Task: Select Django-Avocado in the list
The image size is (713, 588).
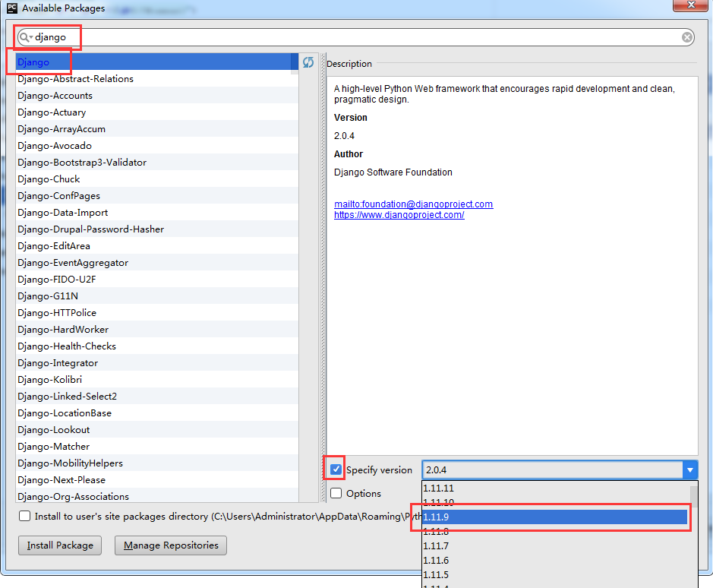Action: (x=157, y=146)
